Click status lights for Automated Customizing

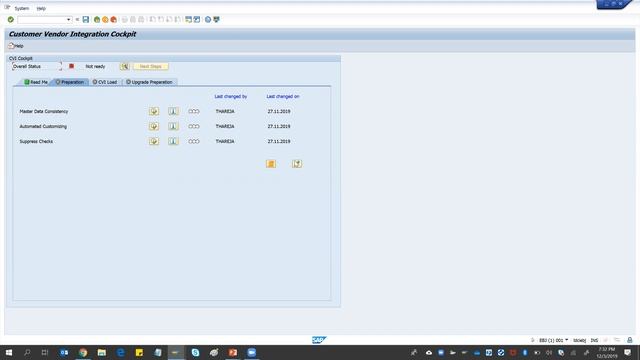click(194, 127)
